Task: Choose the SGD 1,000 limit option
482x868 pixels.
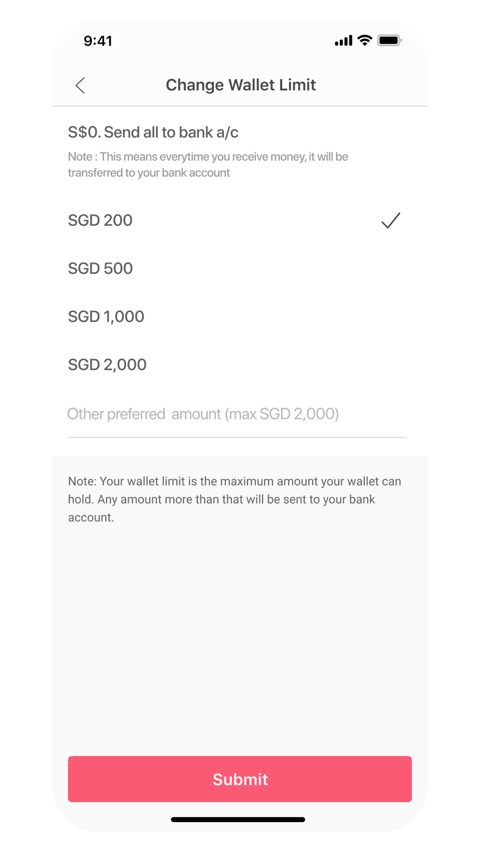Action: point(240,316)
